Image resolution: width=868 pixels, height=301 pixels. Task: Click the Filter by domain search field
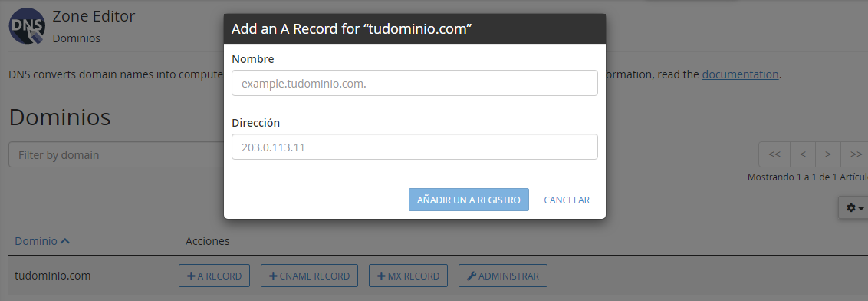tap(117, 154)
